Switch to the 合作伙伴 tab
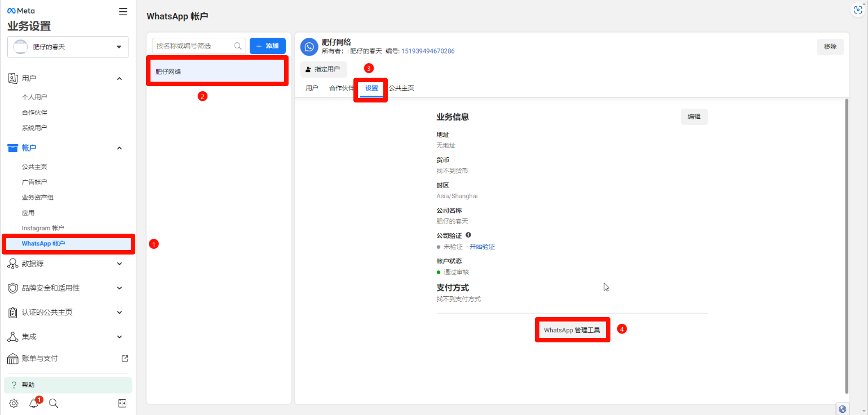The width and height of the screenshot is (868, 415). pos(342,88)
